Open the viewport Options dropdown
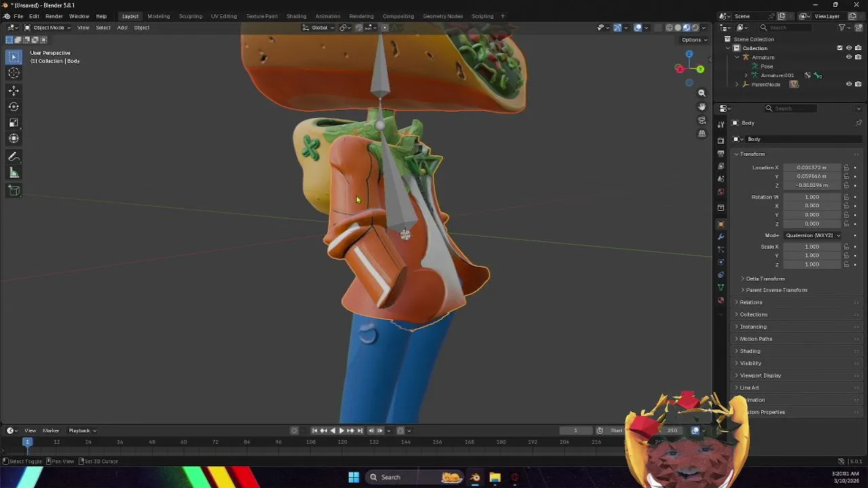Image resolution: width=868 pixels, height=488 pixels. point(694,39)
